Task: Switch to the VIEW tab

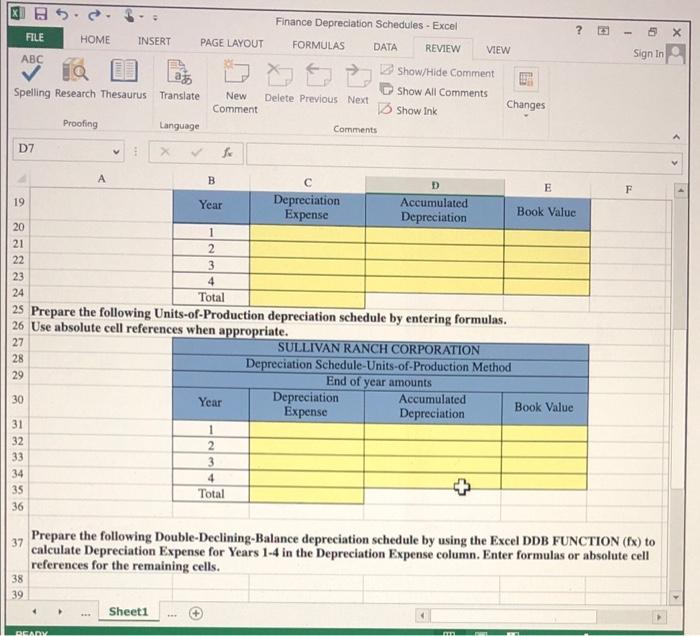Action: [498, 50]
